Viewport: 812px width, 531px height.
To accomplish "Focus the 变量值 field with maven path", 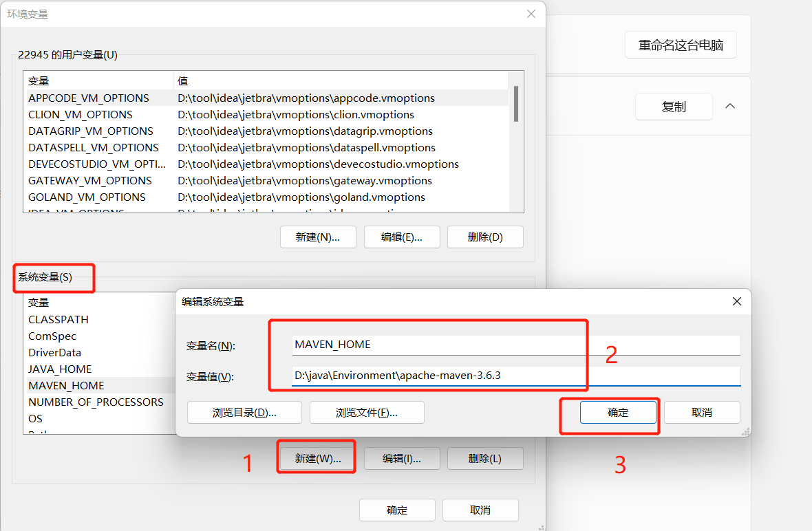I will [x=516, y=376].
